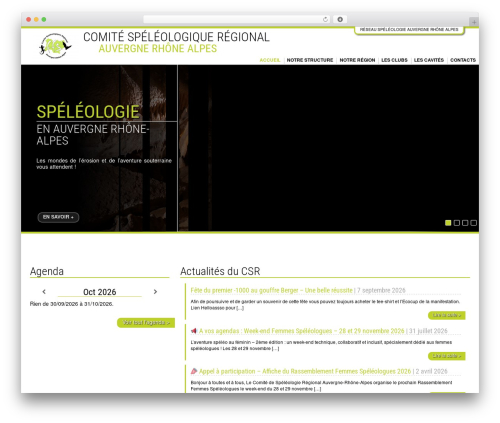Screen dimensions: 500x423
Task: Click the Oct 2026 month label
Action: (100, 292)
